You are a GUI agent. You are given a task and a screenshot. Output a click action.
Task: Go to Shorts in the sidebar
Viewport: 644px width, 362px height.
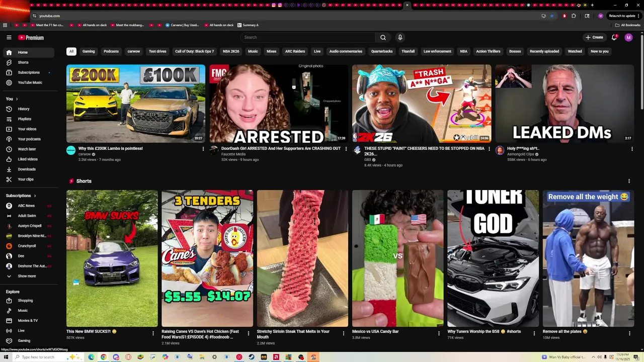[29, 62]
